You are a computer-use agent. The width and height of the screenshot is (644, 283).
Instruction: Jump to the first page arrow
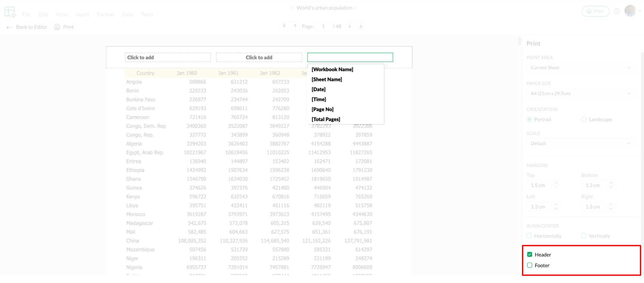pos(284,26)
